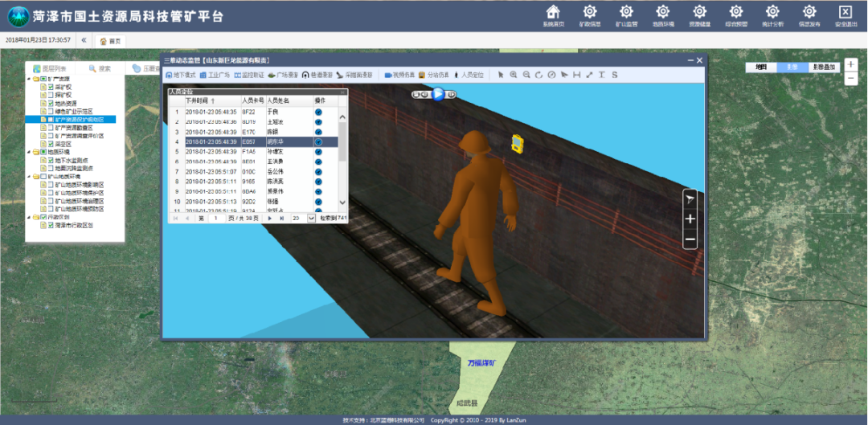868x425 pixels.
Task: Click 地下模式 toolbar button
Action: tap(181, 75)
